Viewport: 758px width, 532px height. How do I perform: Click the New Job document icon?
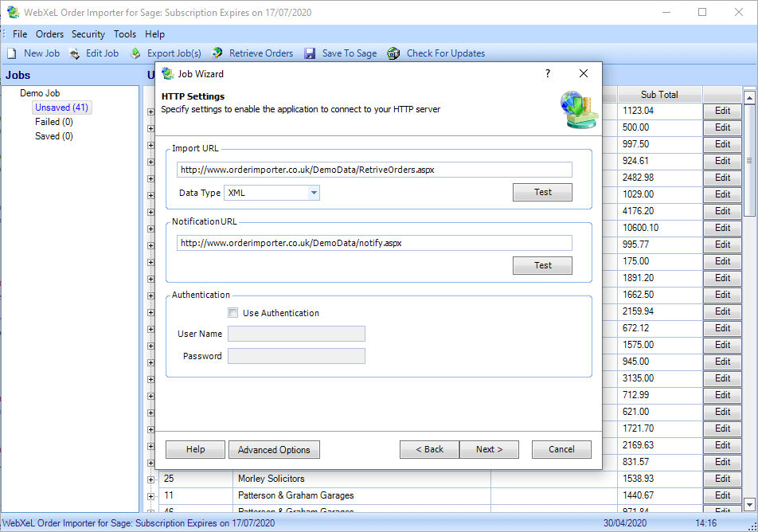[x=12, y=53]
